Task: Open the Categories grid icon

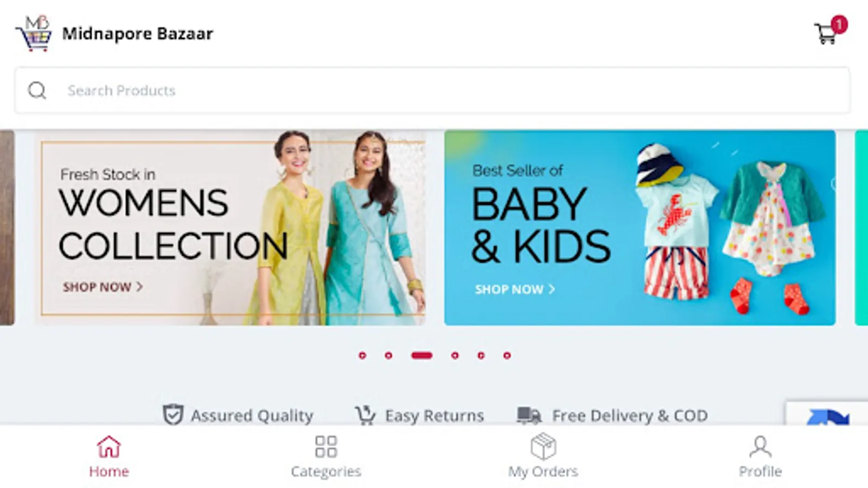Action: click(325, 447)
